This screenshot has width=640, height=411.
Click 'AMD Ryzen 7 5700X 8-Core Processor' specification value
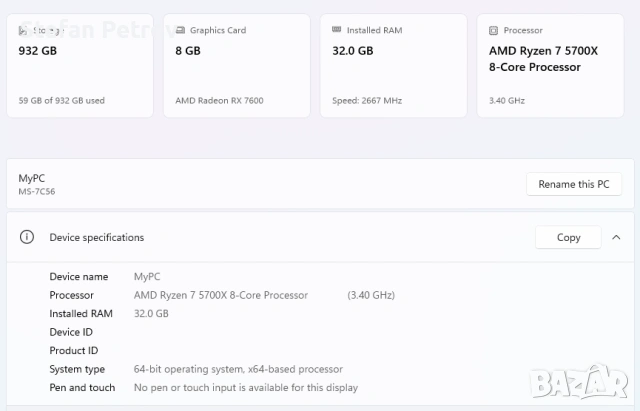[221, 295]
